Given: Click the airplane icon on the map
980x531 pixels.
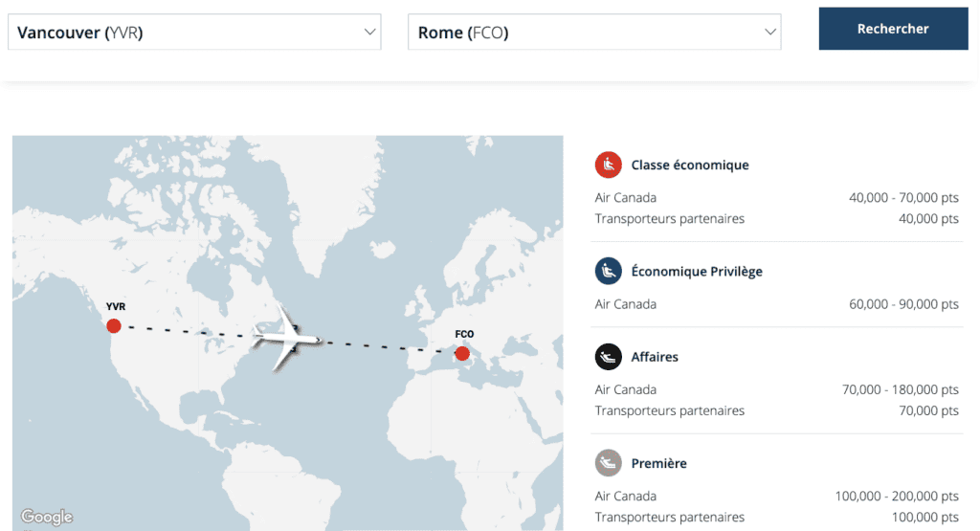Looking at the screenshot, I should (285, 338).
